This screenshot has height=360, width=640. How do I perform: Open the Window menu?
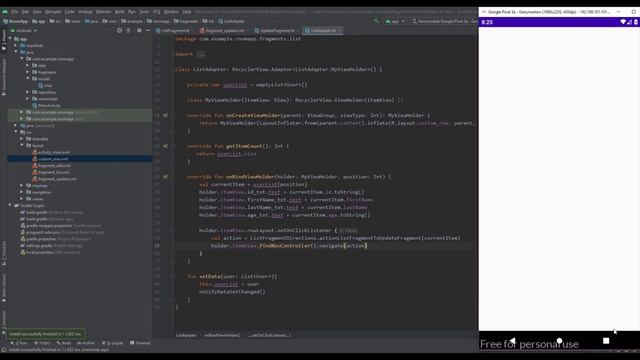[x=171, y=12]
